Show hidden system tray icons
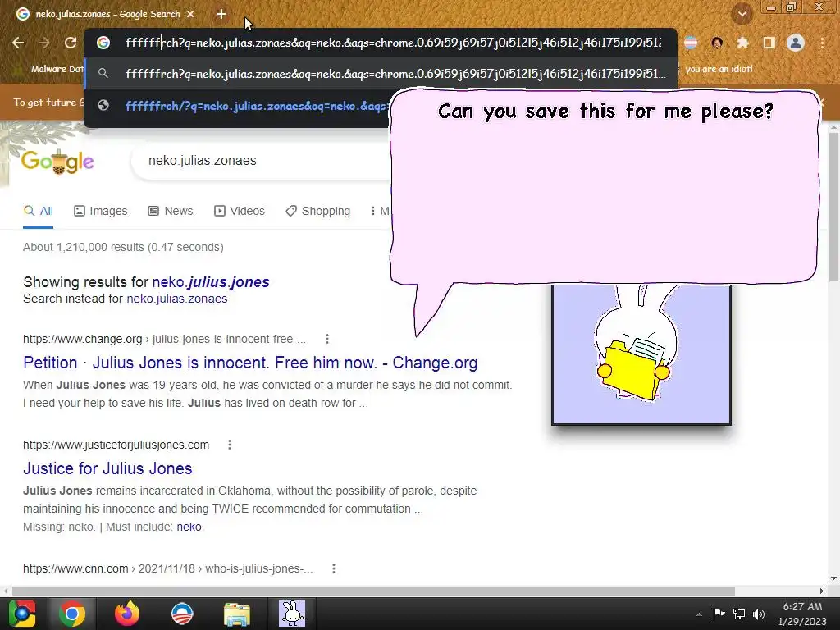This screenshot has height=630, width=840. tap(699, 614)
